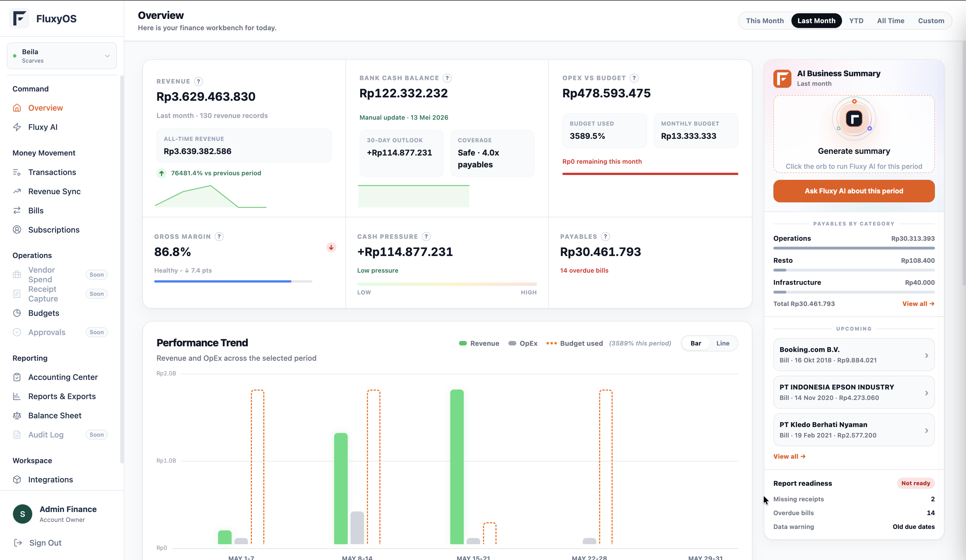Viewport: 966px width, 560px height.
Task: Click the May 15-21 green revenue bar
Action: point(456,467)
